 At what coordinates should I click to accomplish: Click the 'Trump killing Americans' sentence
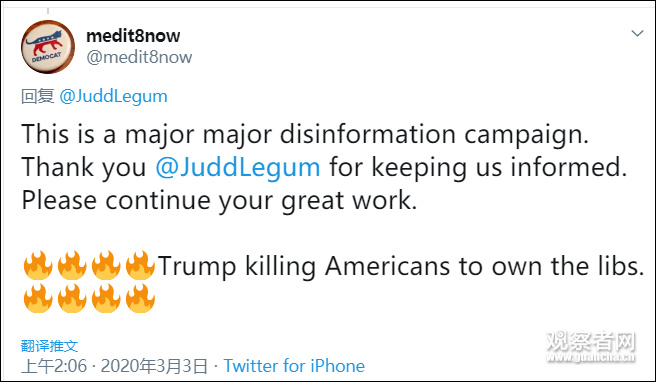[401, 266]
